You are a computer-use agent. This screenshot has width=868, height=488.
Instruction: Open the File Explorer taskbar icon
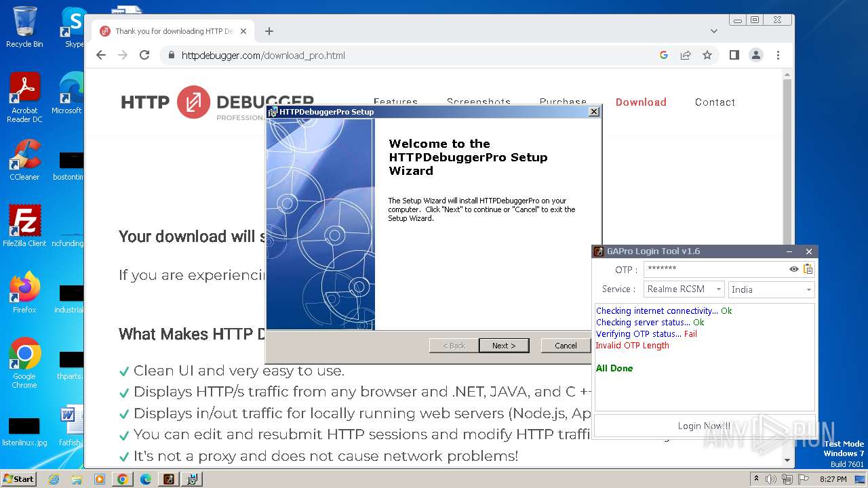77,479
